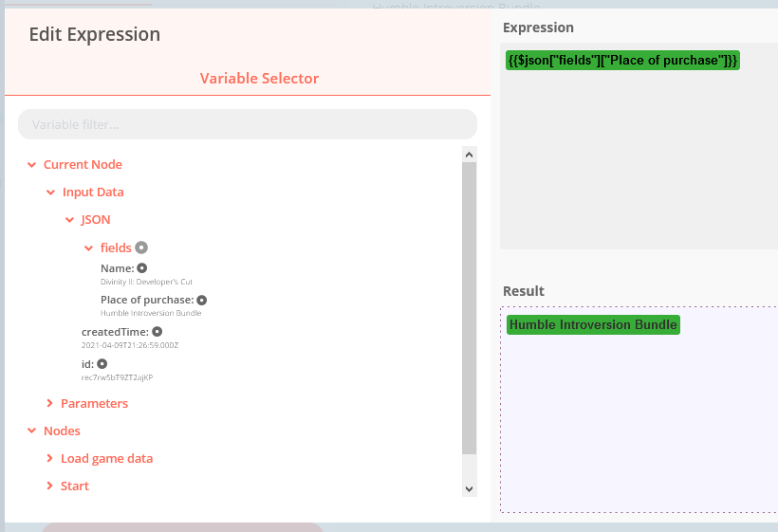Click the dot icon beside Place of purchase
Image resolution: width=778 pixels, height=532 pixels.
[x=202, y=300]
